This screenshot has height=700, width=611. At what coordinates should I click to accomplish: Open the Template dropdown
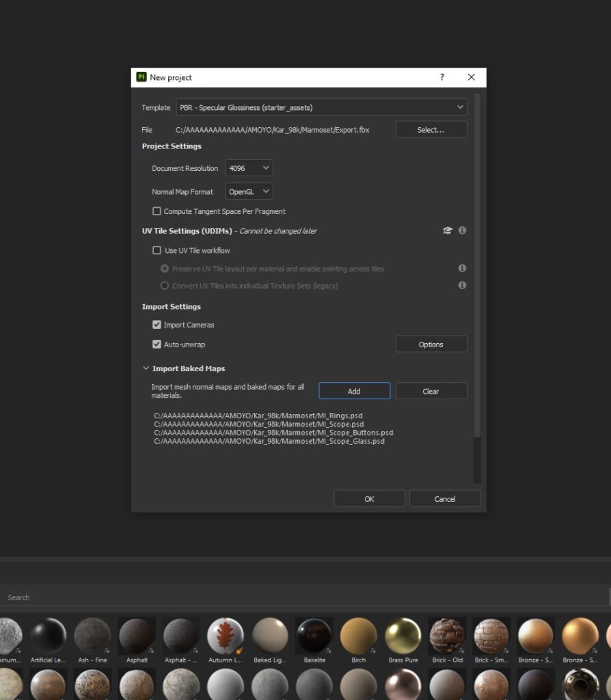(321, 107)
